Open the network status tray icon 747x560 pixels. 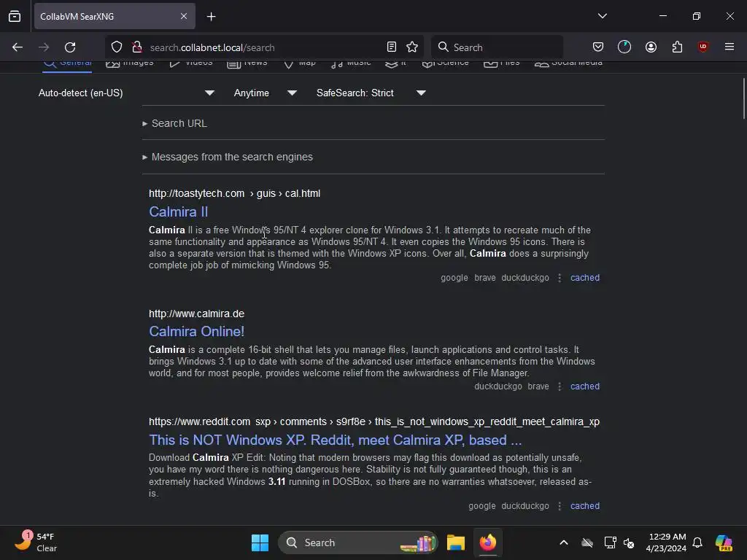(610, 542)
